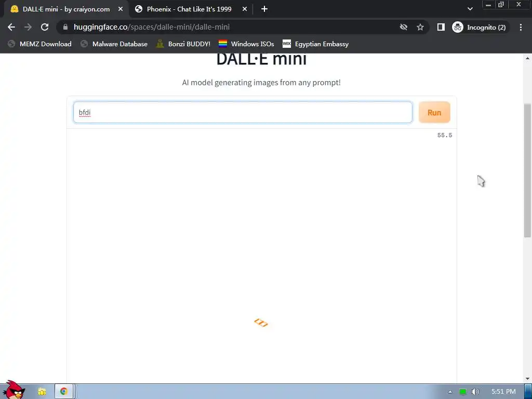Click the orange Run button
The height and width of the screenshot is (399, 532).
click(x=434, y=112)
